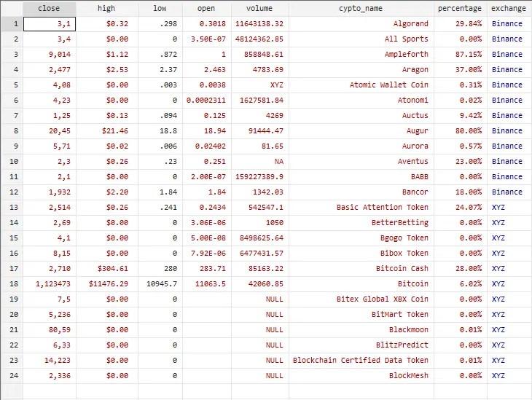The height and width of the screenshot is (400, 532).
Task: Select the 'high' column header
Action: 107,8
